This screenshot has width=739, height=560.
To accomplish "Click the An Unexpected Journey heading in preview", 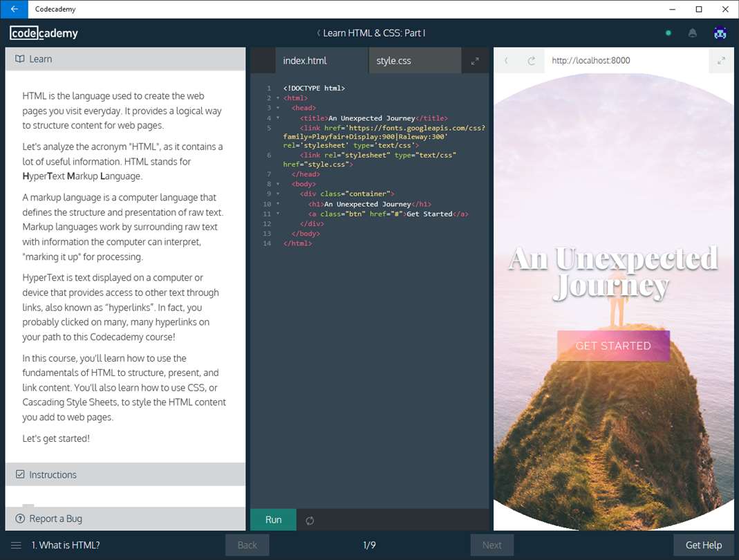I will 613,272.
